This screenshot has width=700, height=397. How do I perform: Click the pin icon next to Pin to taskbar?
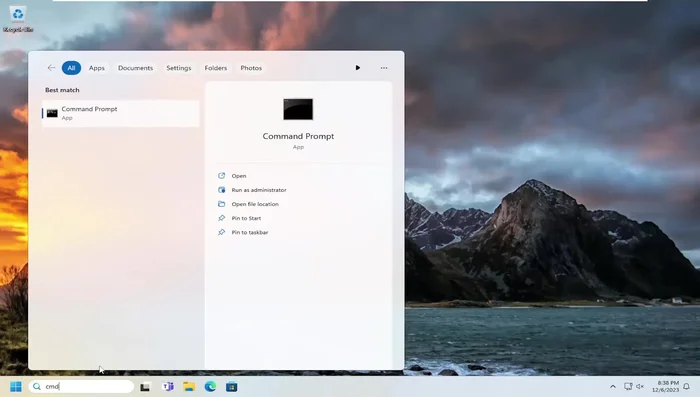(x=221, y=232)
